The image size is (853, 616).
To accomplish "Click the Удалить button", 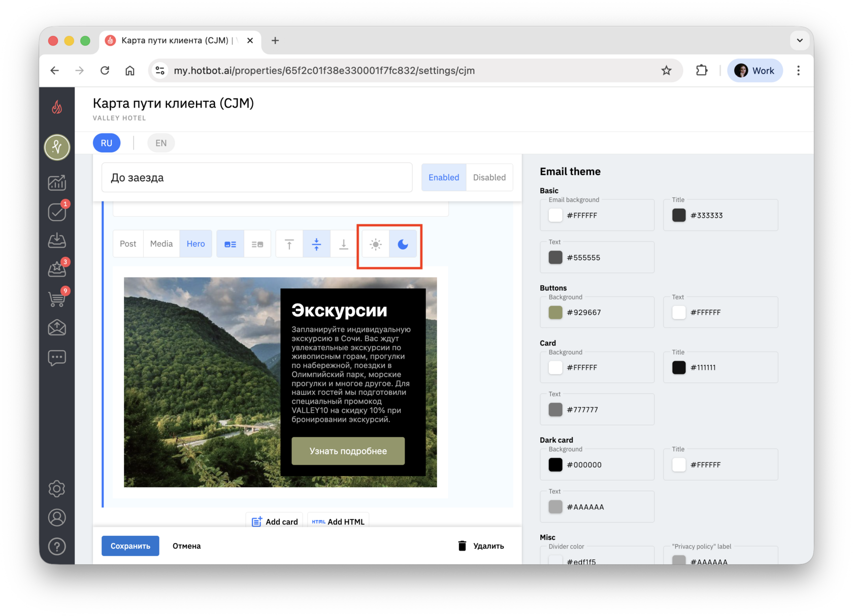I will (x=481, y=546).
